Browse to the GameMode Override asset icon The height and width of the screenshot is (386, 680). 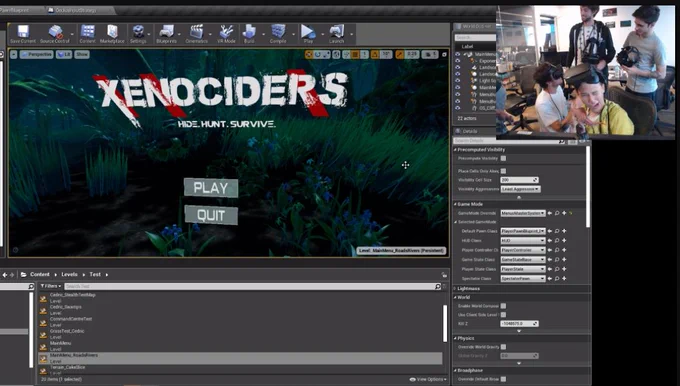[x=557, y=213]
